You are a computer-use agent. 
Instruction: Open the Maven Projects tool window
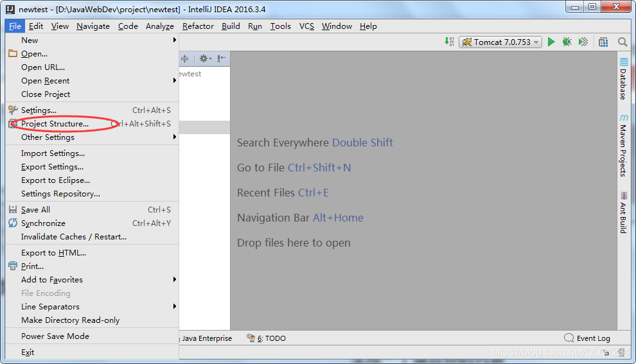623,146
